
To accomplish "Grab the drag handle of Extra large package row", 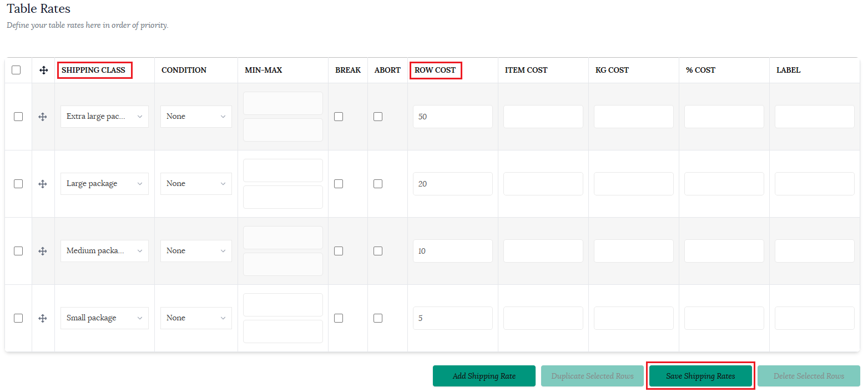I will [x=43, y=117].
